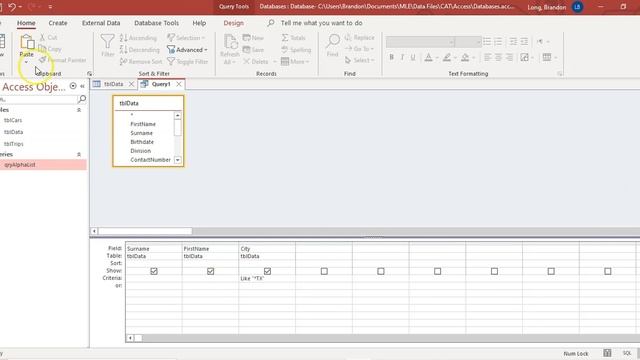Toggle Bold formatting
Viewport: 640px width, 360px height.
click(x=391, y=57)
